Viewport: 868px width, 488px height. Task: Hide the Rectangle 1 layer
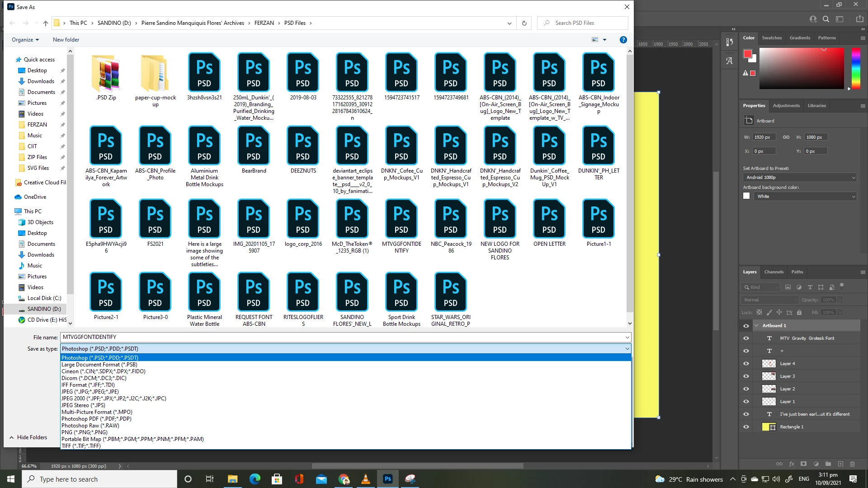(746, 427)
